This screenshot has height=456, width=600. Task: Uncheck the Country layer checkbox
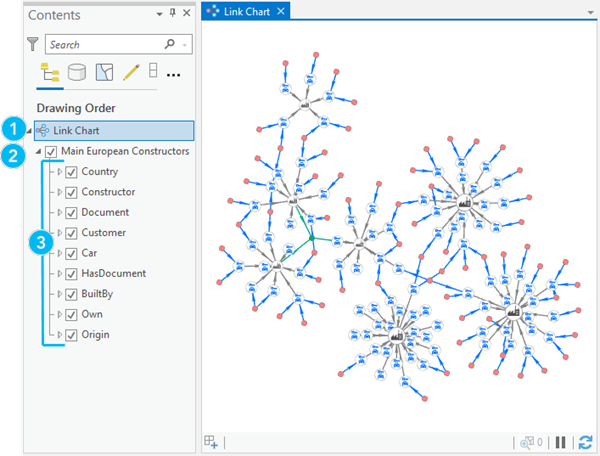[x=71, y=173]
